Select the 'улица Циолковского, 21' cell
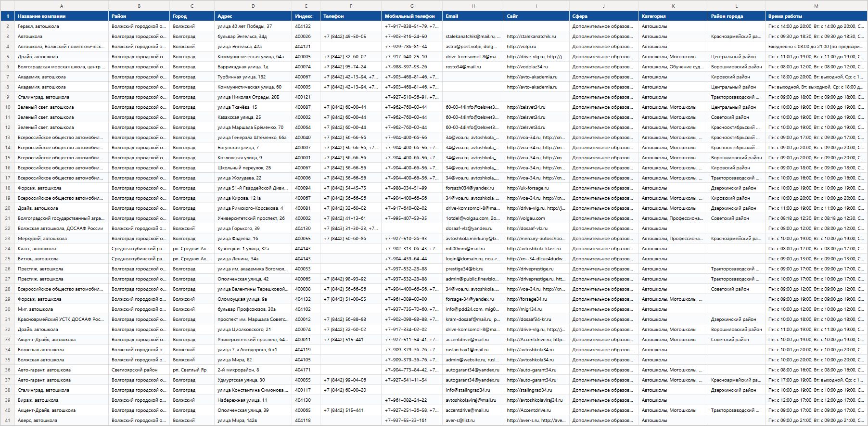The width and height of the screenshot is (868, 434). 253,330
